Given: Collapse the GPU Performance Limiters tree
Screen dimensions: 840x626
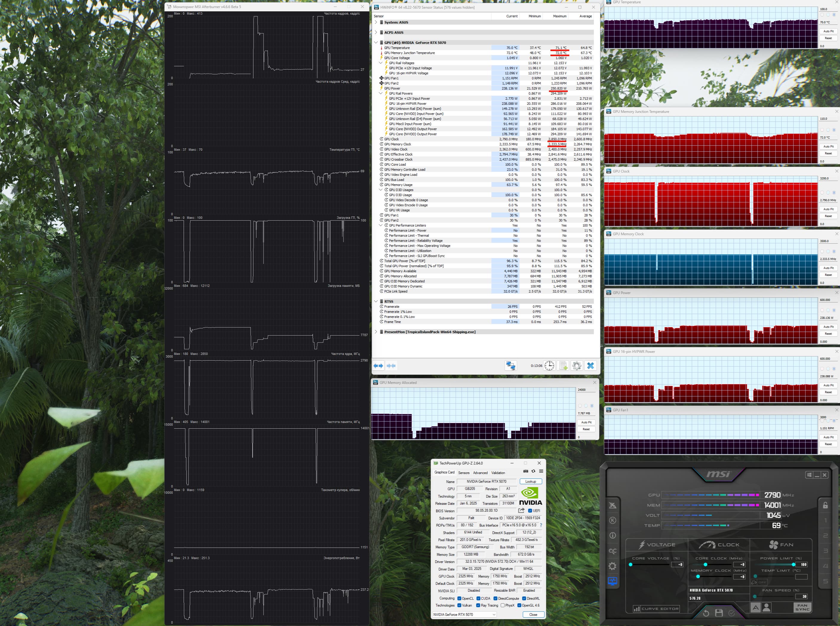Looking at the screenshot, I should click(381, 225).
